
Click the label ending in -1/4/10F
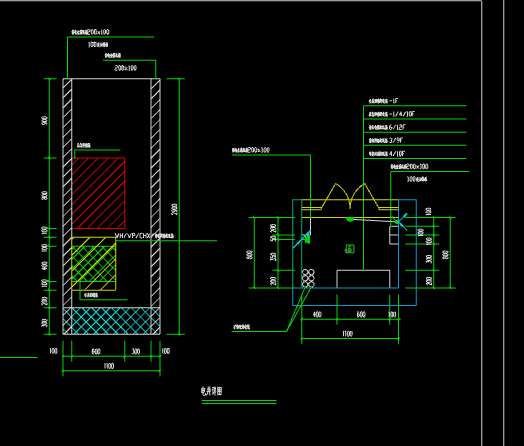click(392, 114)
